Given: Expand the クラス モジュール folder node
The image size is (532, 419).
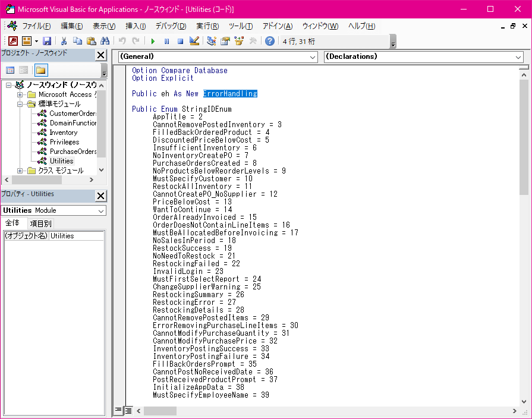Looking at the screenshot, I should (x=20, y=171).
